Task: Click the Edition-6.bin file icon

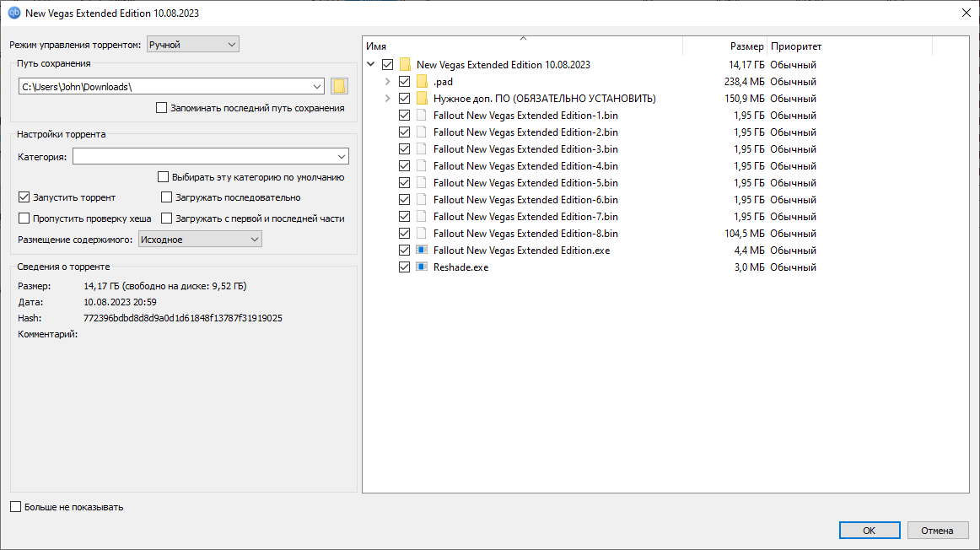Action: pos(422,199)
